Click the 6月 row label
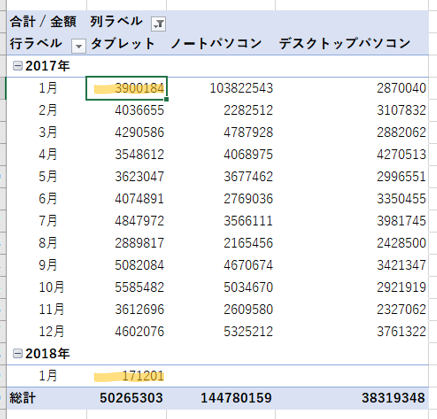Image resolution: width=437 pixels, height=419 pixels. 48,199
